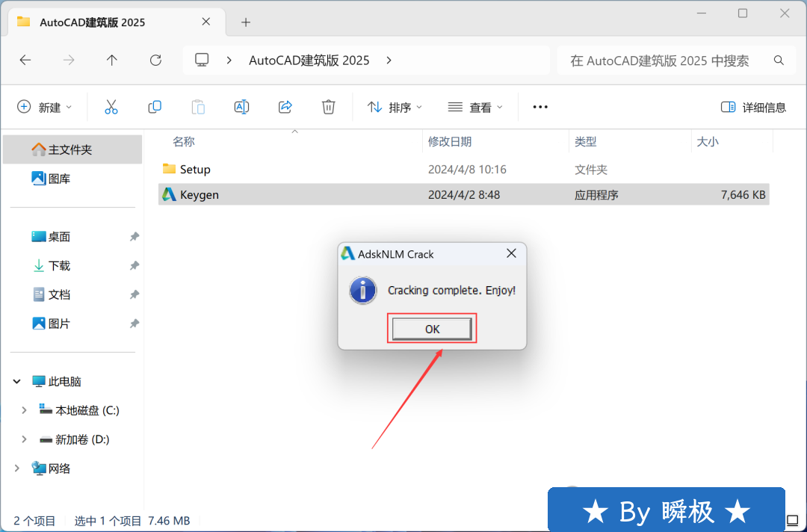Open the three-dot See more menu
This screenshot has width=807, height=532.
[x=540, y=107]
